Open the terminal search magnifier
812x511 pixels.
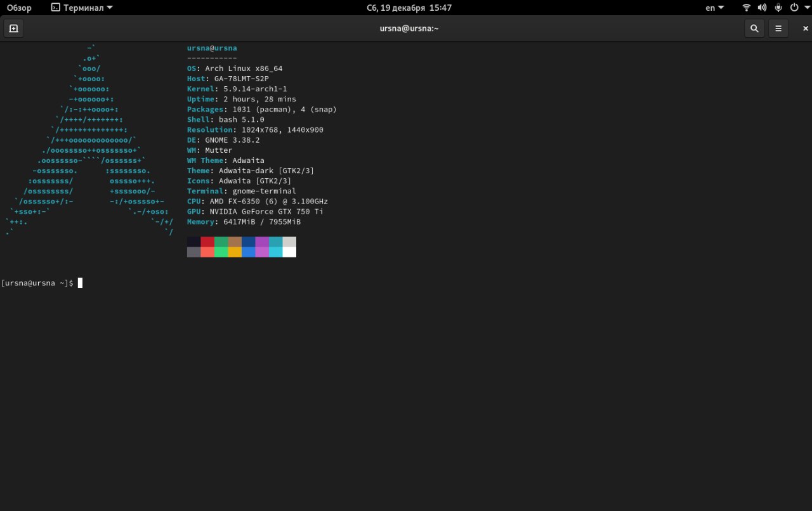pos(754,29)
